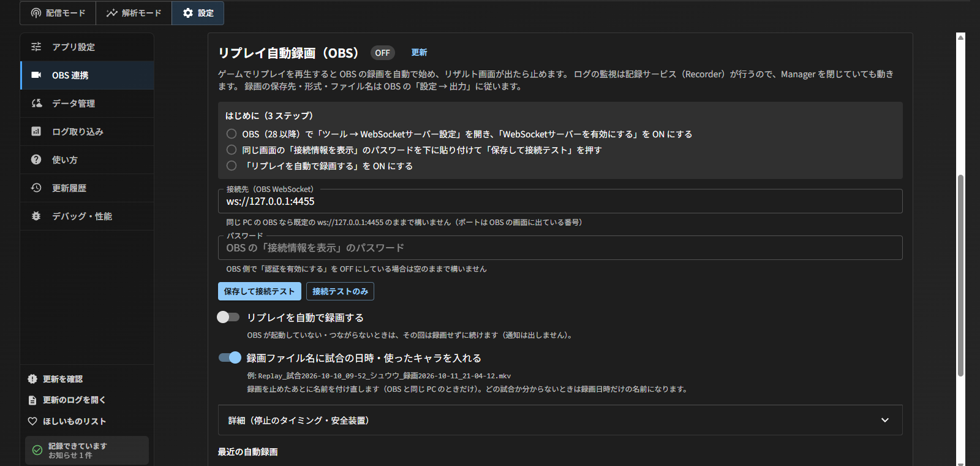Click 最近の自動録画 heading
This screenshot has width=980, height=466.
click(248, 452)
